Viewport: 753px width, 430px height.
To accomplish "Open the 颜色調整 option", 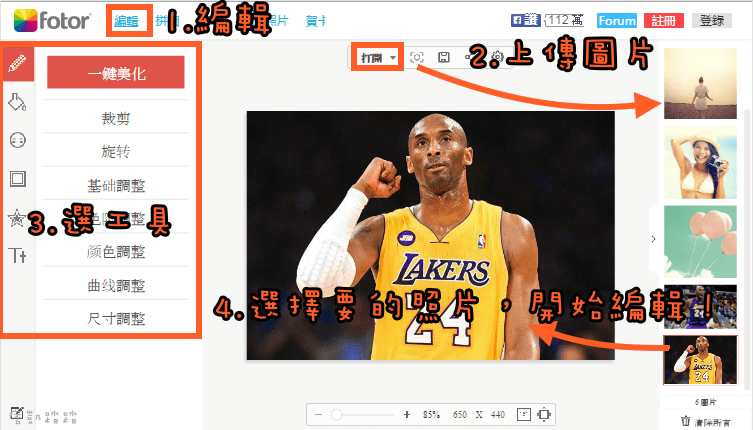I will [116, 251].
